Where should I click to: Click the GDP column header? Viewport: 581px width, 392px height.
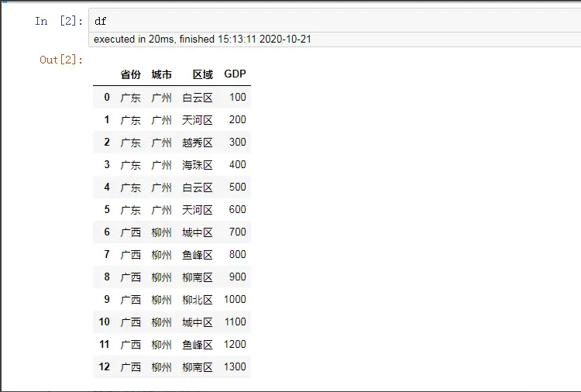tap(235, 74)
